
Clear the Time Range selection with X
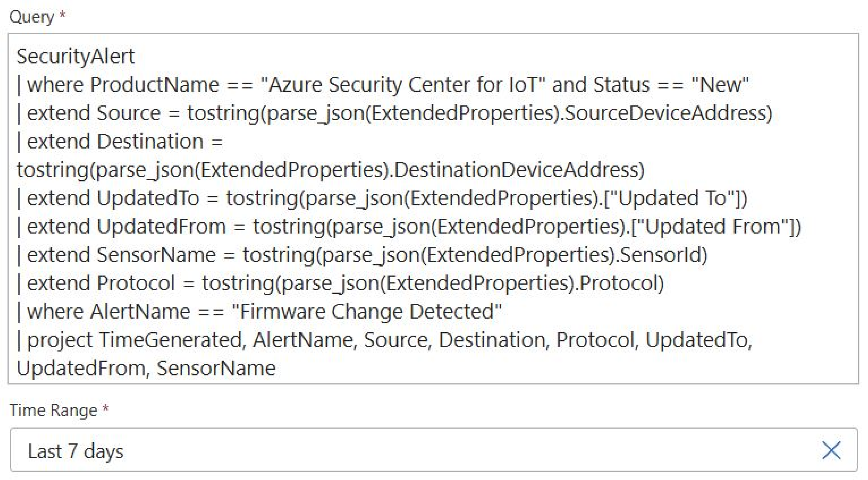831,450
